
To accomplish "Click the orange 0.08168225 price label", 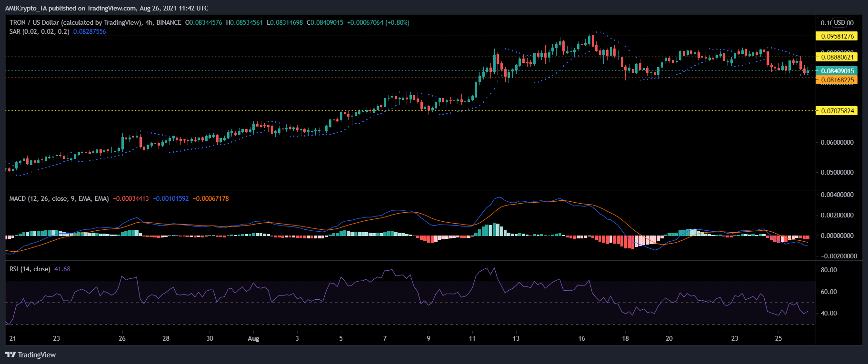I will 838,80.
